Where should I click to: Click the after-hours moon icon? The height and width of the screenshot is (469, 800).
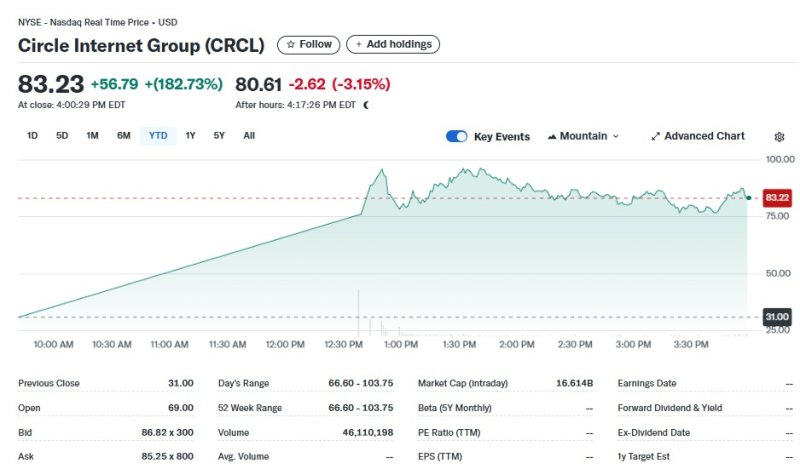pyautogui.click(x=366, y=104)
